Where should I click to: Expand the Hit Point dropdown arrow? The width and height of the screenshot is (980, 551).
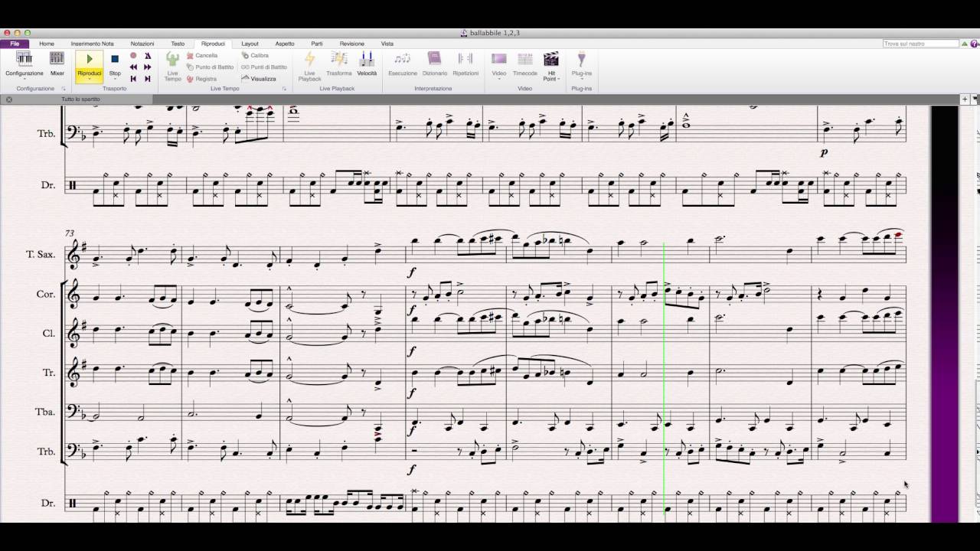pos(559,80)
